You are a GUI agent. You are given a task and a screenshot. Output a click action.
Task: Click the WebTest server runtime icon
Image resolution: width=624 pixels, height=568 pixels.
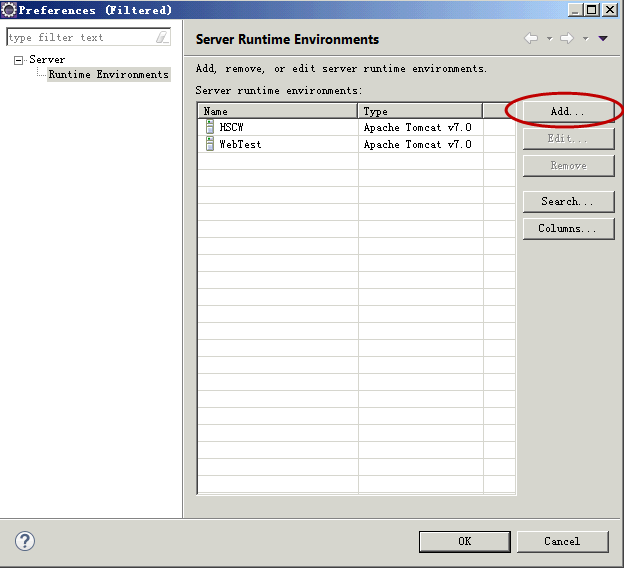point(210,144)
